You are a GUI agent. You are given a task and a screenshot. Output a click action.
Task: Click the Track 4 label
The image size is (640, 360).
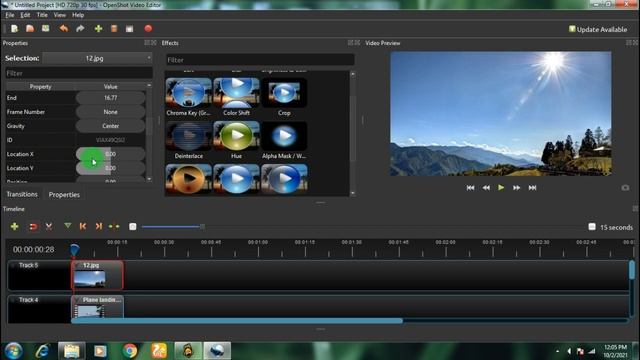click(28, 300)
